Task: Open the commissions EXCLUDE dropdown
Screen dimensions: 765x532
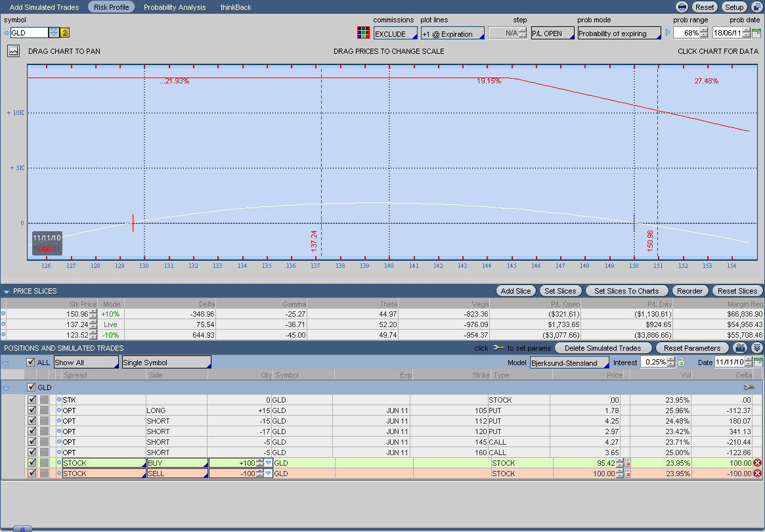Action: point(395,33)
